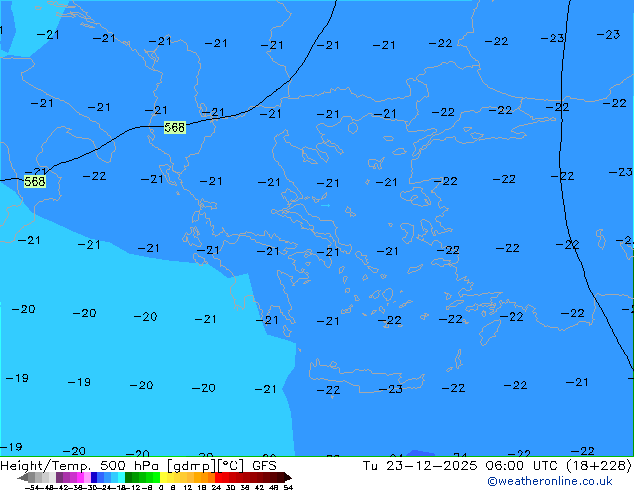Click the '[gdmp]' unit label
The height and width of the screenshot is (490, 634).
point(192,466)
